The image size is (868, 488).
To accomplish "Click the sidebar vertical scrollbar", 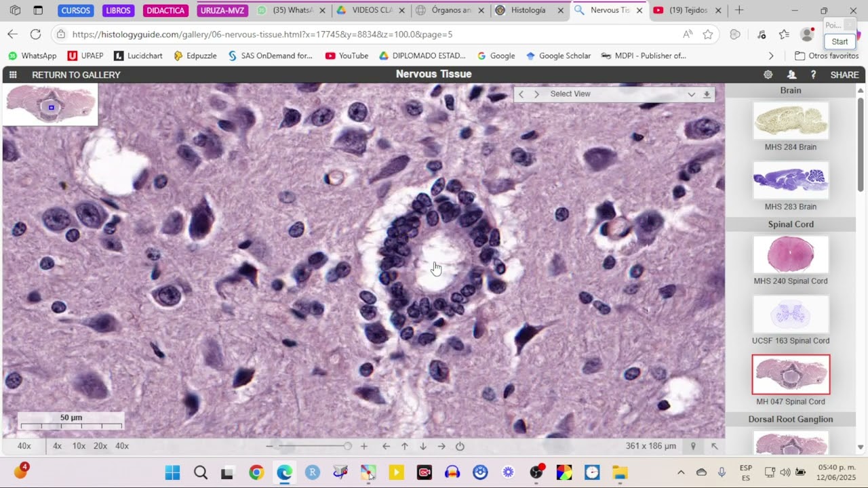I will (x=861, y=146).
